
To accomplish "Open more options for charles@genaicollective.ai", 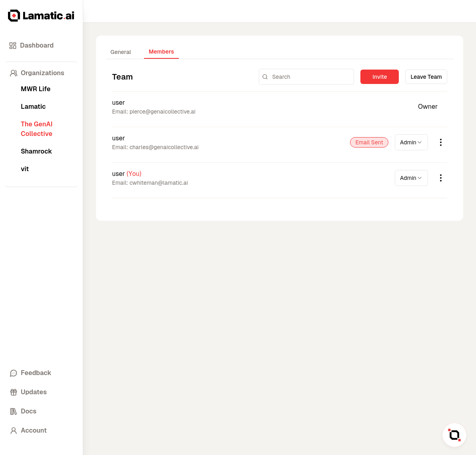I will pyautogui.click(x=440, y=142).
